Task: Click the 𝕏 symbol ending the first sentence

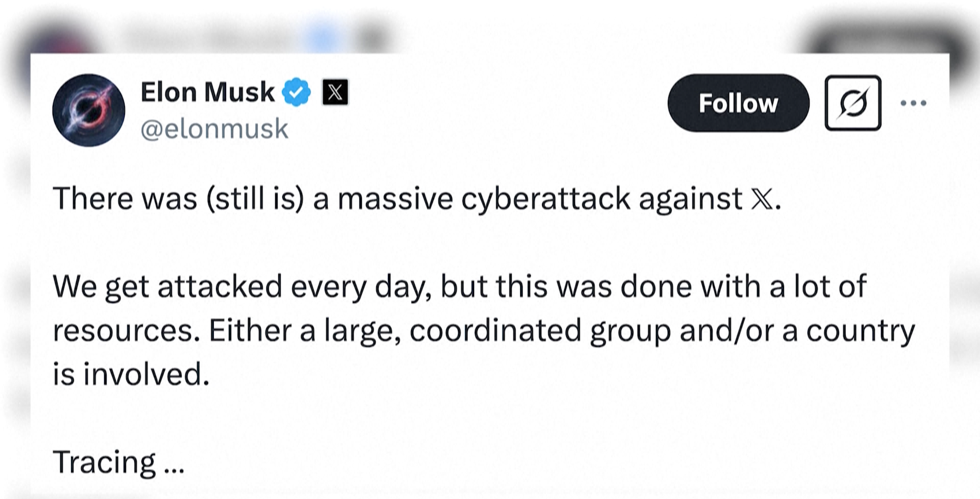Action: pos(762,199)
